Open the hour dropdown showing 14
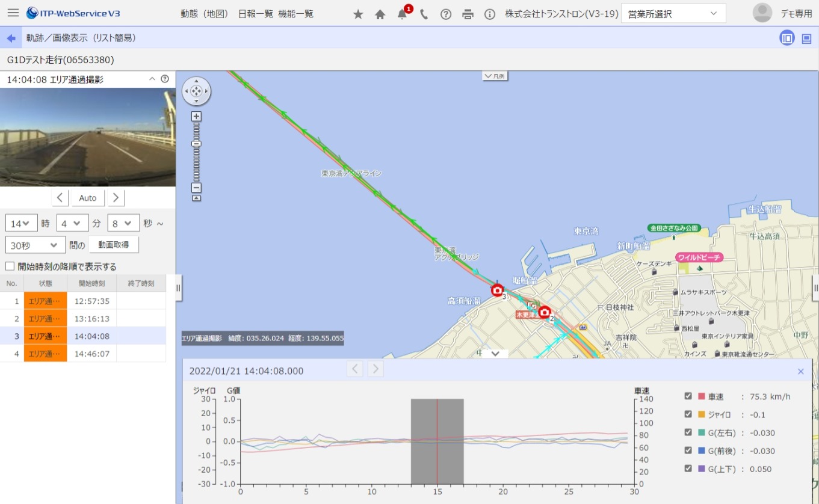This screenshot has width=819, height=504. coord(22,223)
